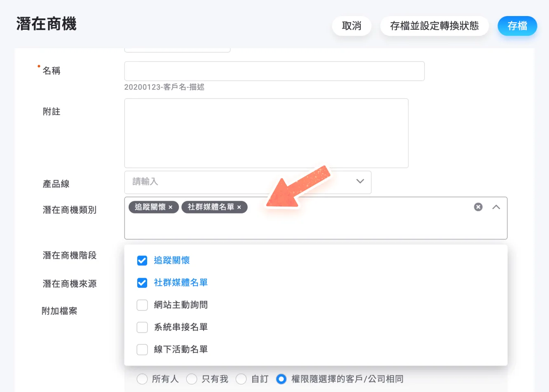Check the 系統串接名單 checkbox
This screenshot has height=392, width=549.
142,327
